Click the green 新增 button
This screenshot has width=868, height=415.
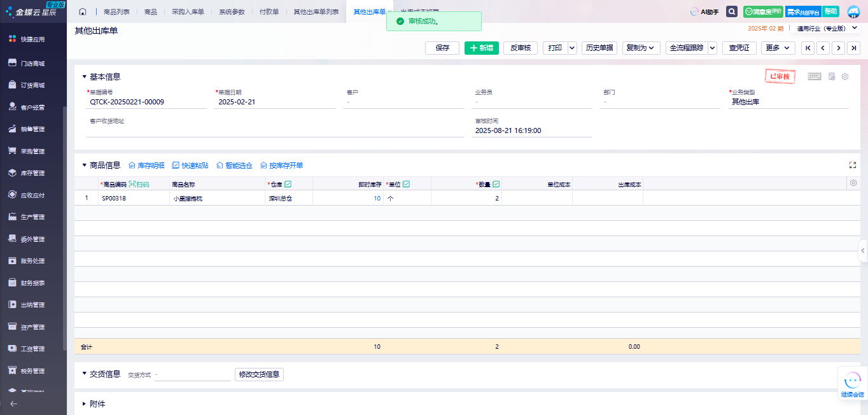point(482,48)
